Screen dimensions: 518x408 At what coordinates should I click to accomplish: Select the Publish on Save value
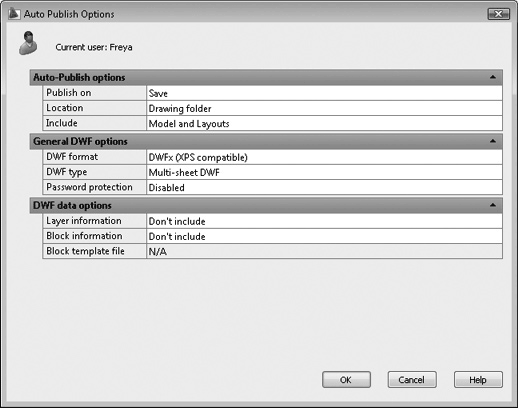pos(324,93)
